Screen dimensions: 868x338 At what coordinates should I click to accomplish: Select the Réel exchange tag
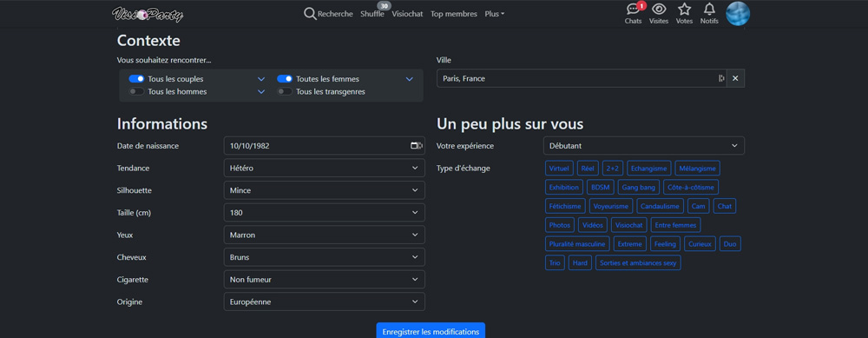588,169
